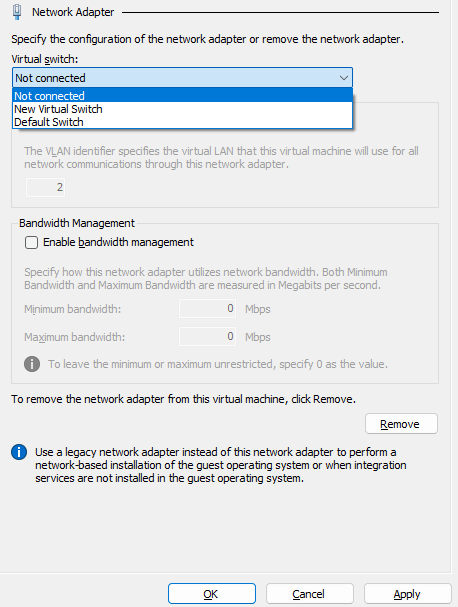Click the Enable bandwidth management label text
This screenshot has width=458, height=607.
[118, 242]
